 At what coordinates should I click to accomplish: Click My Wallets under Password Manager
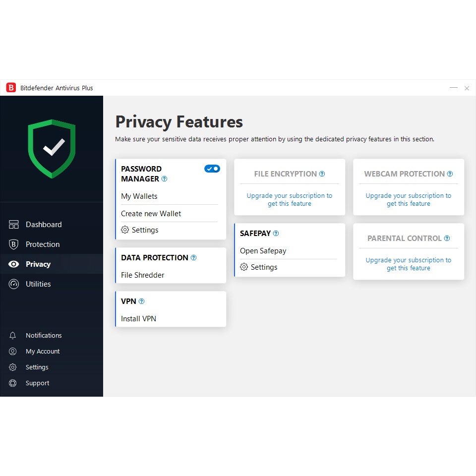pyautogui.click(x=139, y=196)
